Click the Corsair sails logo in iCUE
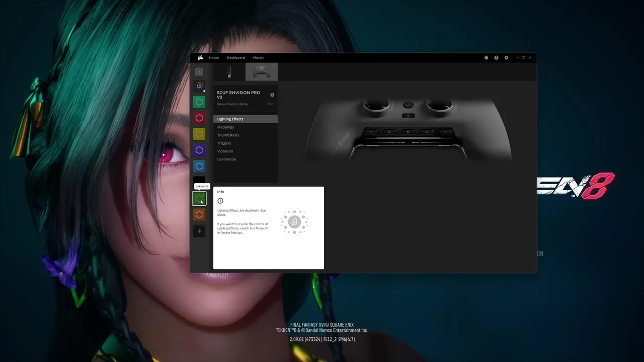 point(200,57)
